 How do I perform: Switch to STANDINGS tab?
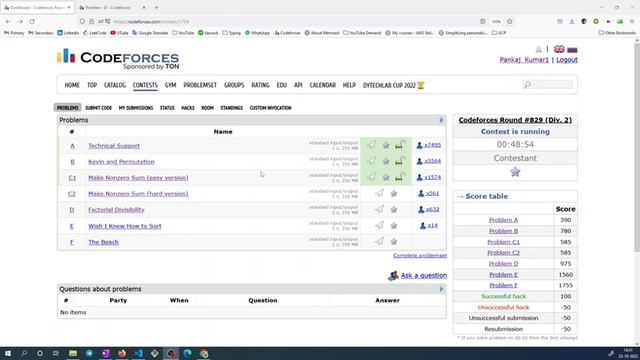pos(231,108)
